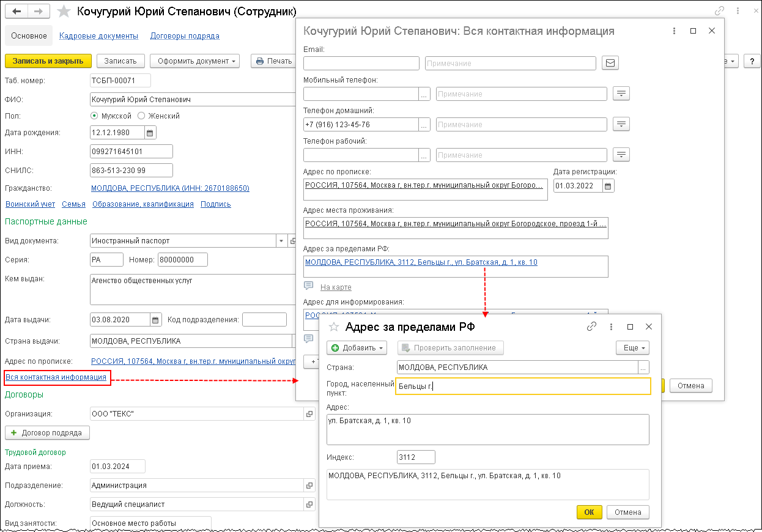Screen dimensions: 762x532
Task: Select the 'Женский' radio button
Action: click(x=141, y=116)
